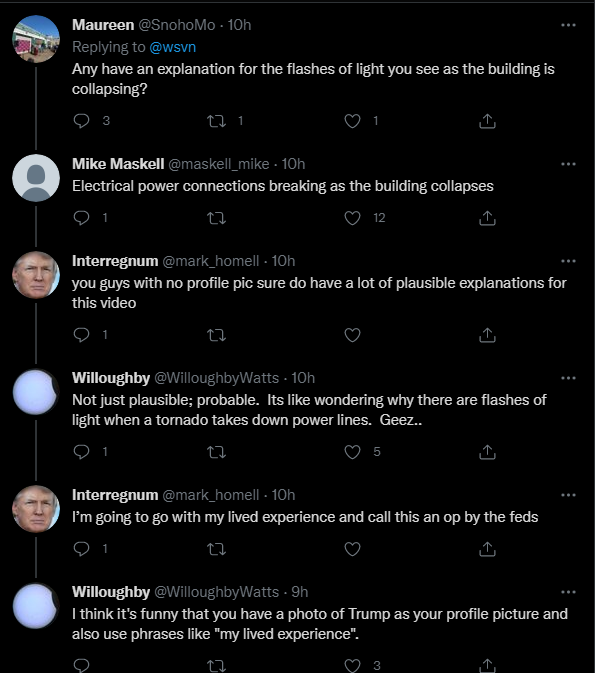Viewport: 595px width, 673px height.
Task: Like Willoughby's tornado power lines tweet
Action: 352,452
